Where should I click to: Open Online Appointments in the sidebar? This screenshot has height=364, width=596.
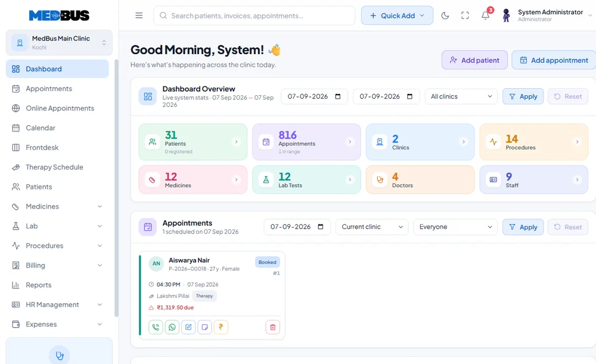pos(57,108)
